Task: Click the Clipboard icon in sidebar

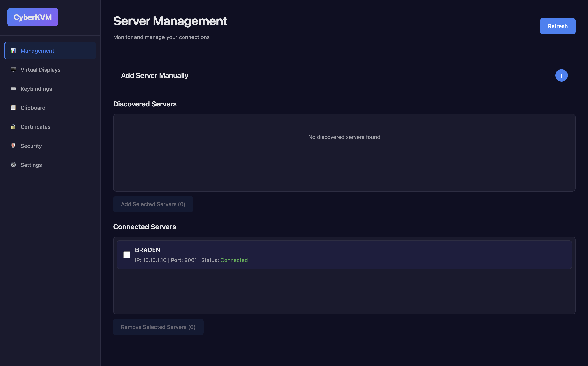Action: 13,108
